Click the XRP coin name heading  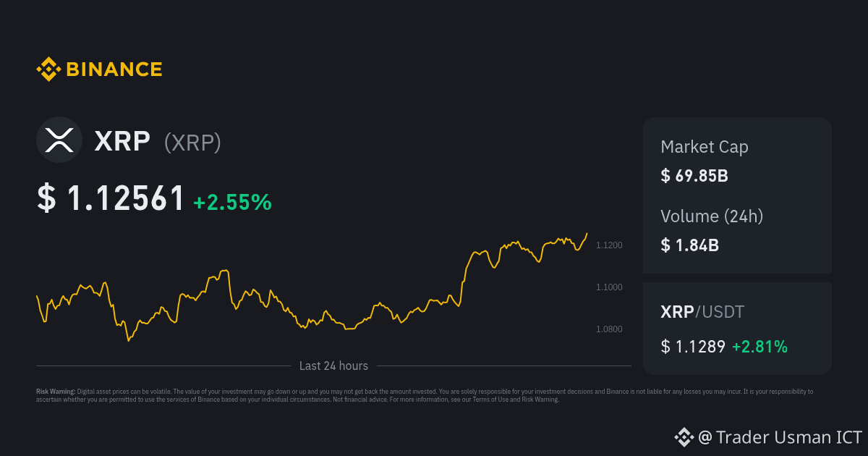122,142
